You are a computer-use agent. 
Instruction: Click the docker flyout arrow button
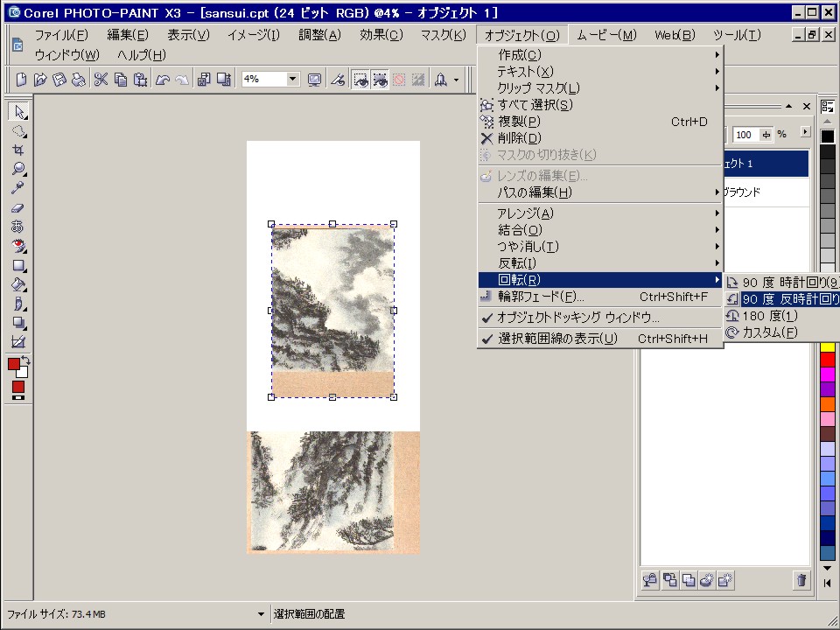tap(805, 131)
